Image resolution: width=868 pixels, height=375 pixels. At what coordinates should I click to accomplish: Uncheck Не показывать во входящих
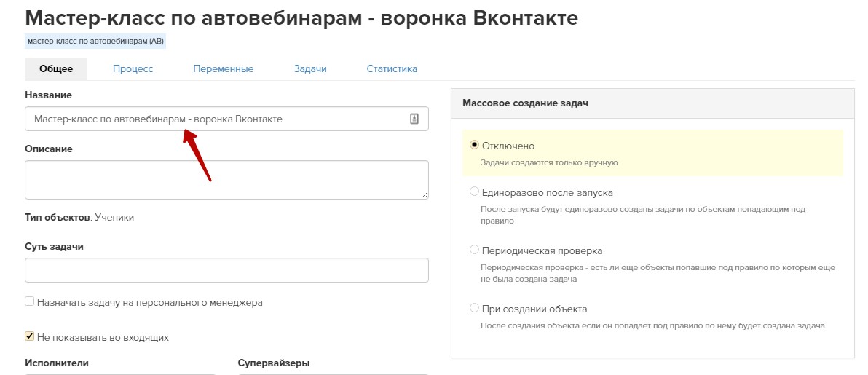click(30, 336)
